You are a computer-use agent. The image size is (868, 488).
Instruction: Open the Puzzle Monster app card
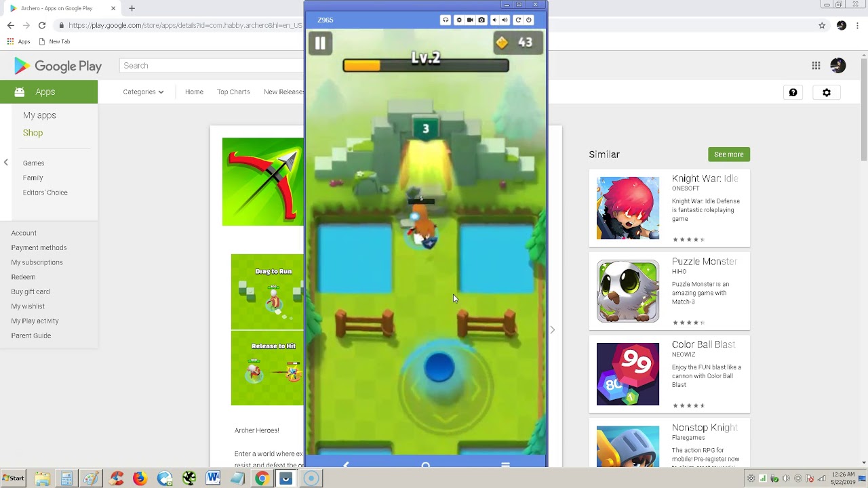[x=669, y=291]
